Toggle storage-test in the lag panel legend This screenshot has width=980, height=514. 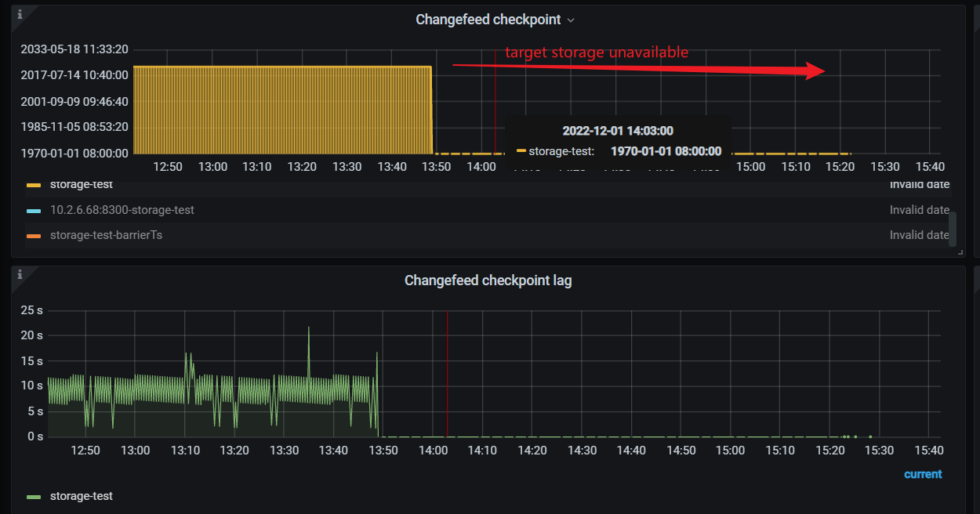pyautogui.click(x=82, y=496)
